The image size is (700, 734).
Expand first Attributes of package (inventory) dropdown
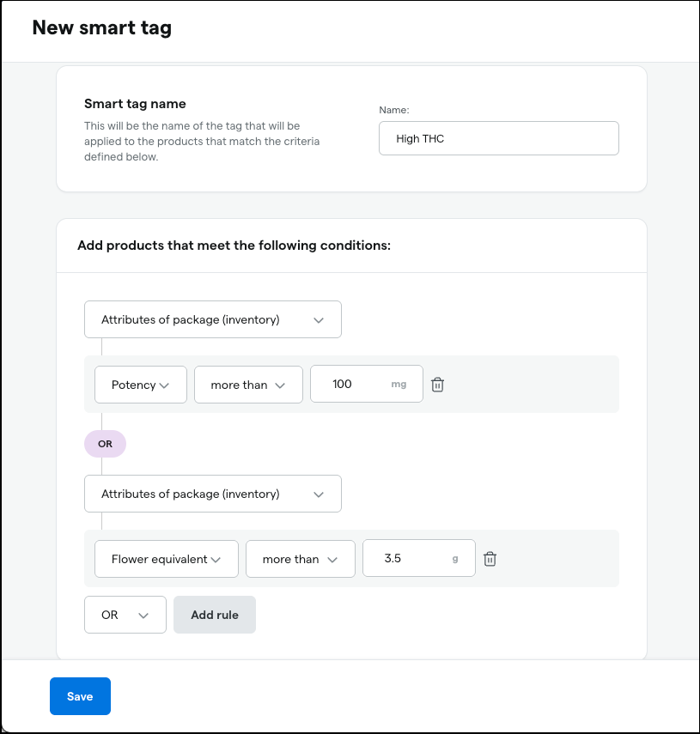pyautogui.click(x=212, y=319)
